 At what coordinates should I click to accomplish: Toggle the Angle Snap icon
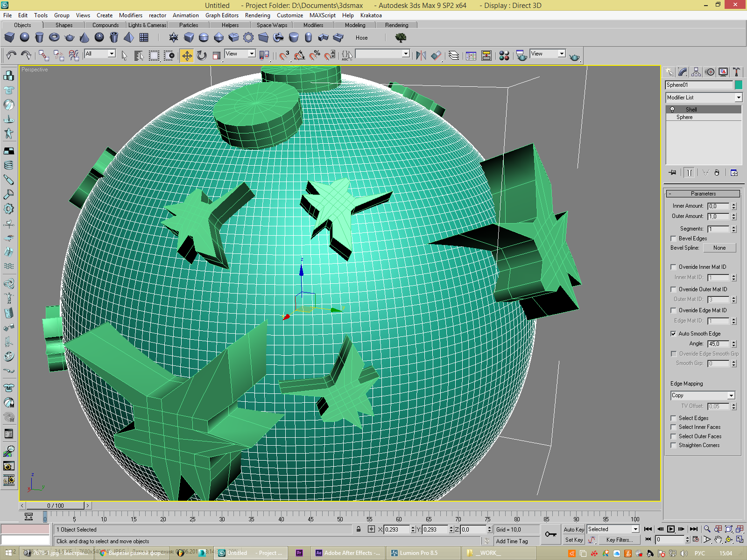[x=299, y=56]
